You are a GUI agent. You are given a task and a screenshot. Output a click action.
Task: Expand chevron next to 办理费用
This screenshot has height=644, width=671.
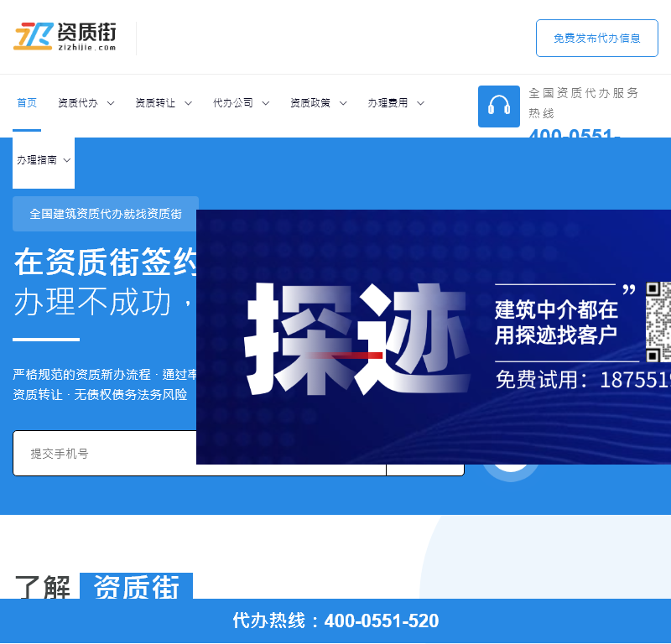[421, 103]
